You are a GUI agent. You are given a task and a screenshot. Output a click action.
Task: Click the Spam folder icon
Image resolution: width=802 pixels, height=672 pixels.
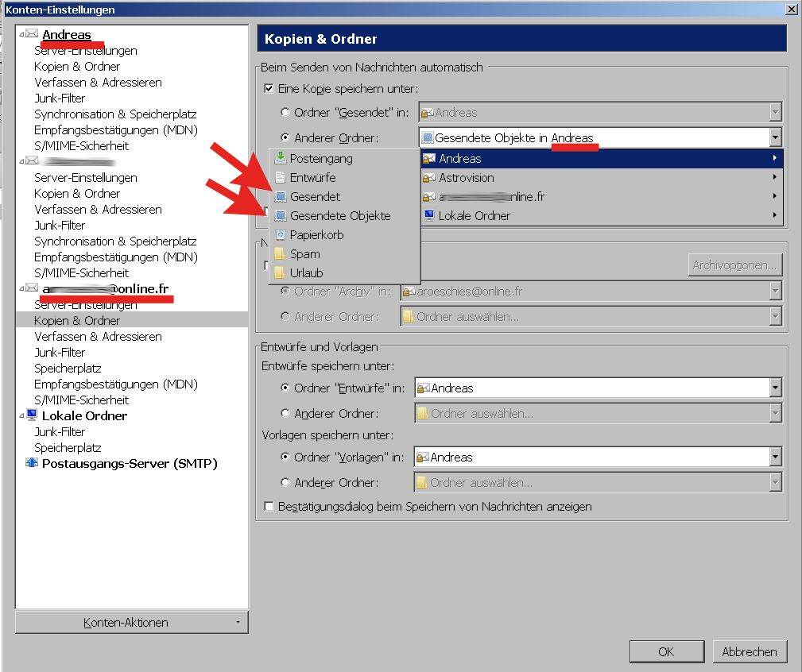280,254
